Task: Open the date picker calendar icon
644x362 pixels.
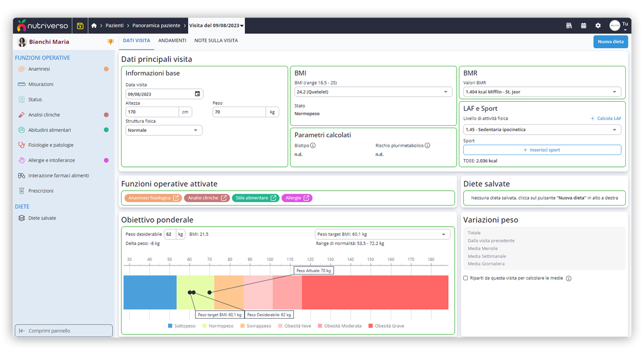Action: (x=197, y=94)
